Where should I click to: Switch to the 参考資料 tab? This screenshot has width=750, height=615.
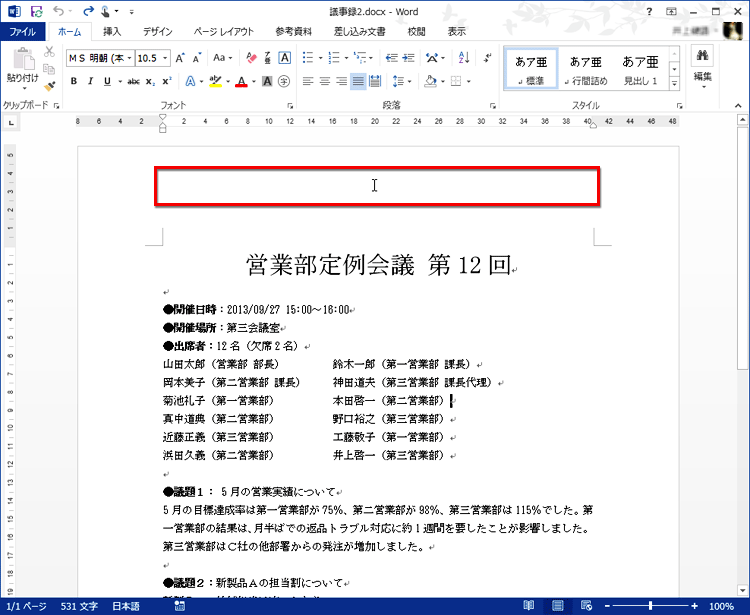pyautogui.click(x=294, y=32)
